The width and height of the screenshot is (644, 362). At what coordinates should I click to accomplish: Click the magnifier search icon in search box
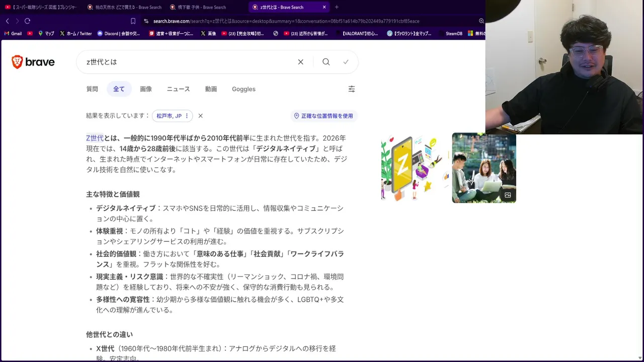pyautogui.click(x=326, y=62)
